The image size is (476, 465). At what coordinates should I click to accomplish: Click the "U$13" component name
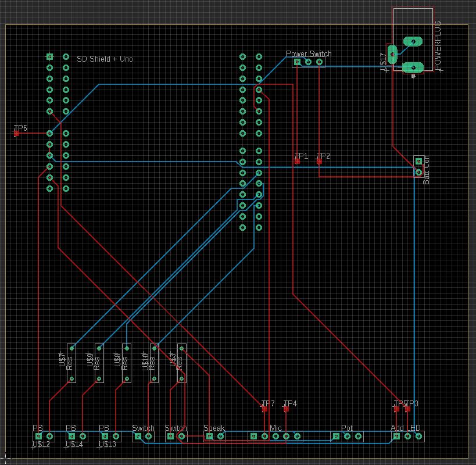pyautogui.click(x=108, y=444)
